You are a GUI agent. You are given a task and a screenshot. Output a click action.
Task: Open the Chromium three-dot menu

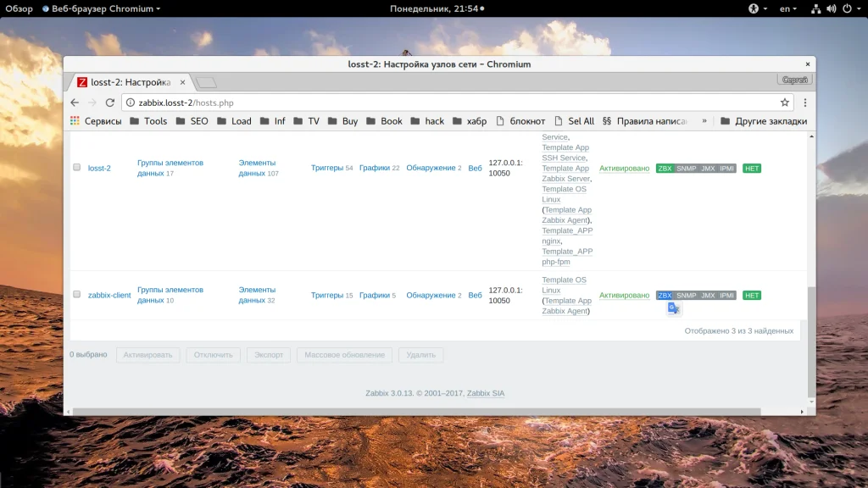(804, 103)
